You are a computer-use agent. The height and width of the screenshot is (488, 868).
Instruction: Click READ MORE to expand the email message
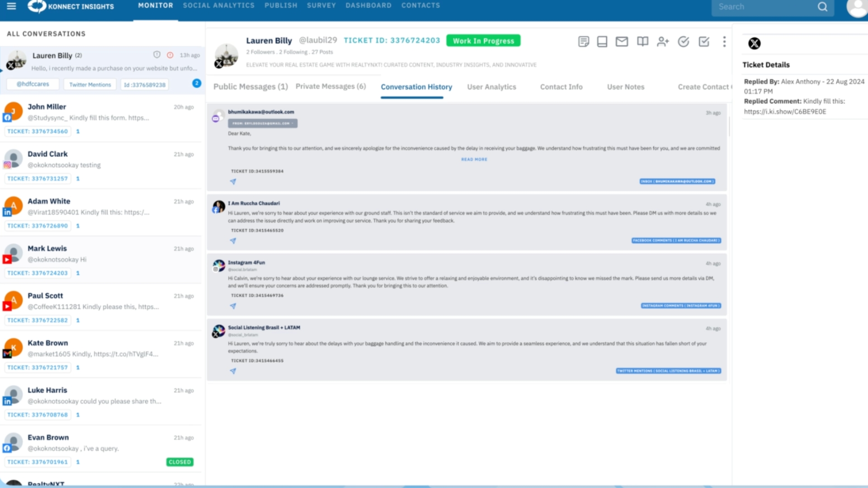(473, 159)
